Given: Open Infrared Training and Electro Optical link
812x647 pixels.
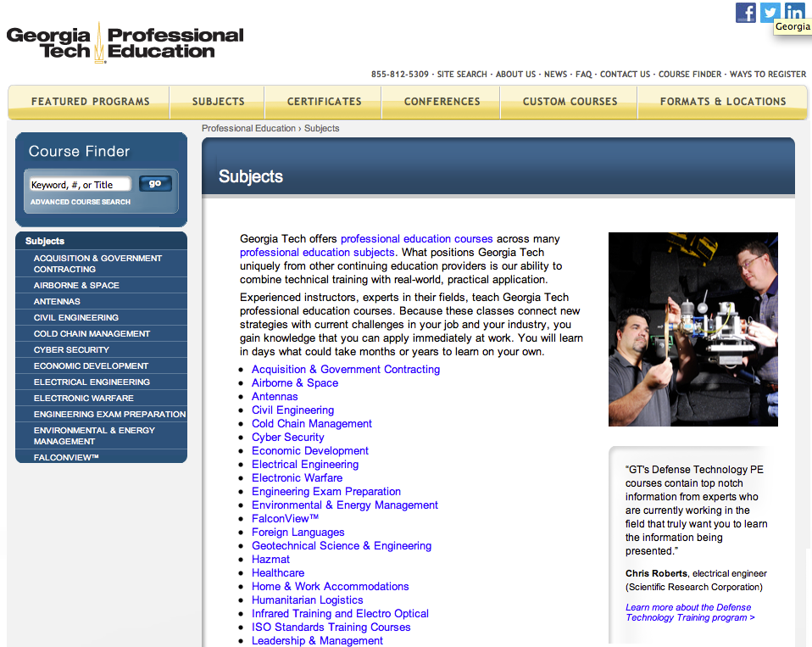Looking at the screenshot, I should click(340, 613).
